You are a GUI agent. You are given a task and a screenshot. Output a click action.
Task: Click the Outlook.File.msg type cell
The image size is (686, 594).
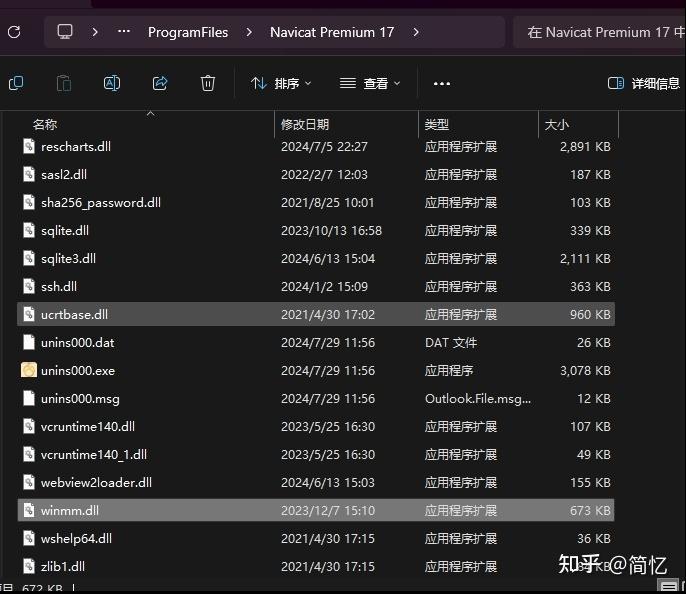[478, 398]
